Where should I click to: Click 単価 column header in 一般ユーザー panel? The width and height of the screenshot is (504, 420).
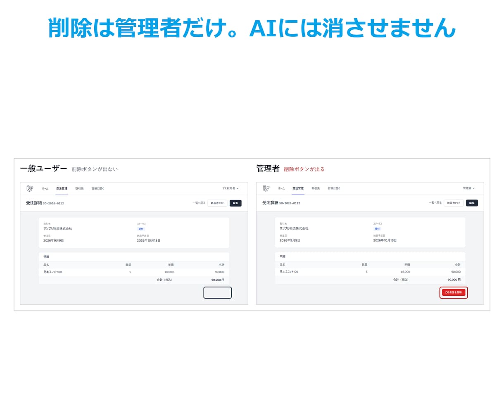click(x=171, y=265)
